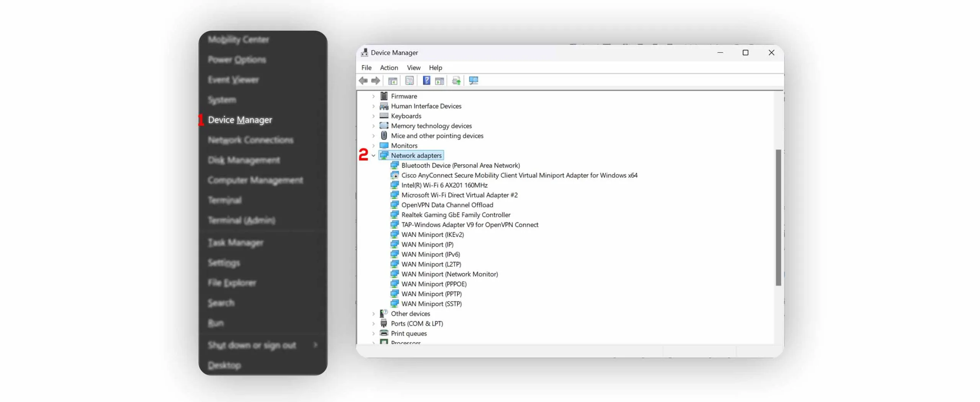Select the Cisco AnyConnect virtual adapter

(519, 175)
